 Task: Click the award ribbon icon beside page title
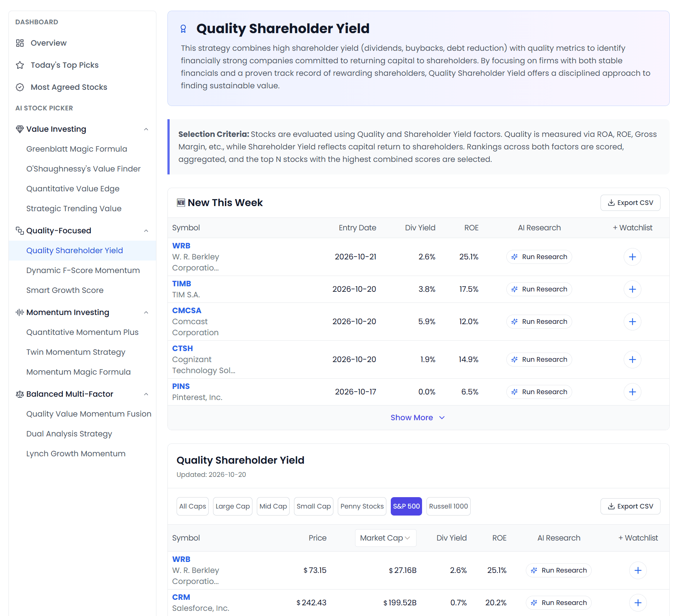[x=183, y=29]
